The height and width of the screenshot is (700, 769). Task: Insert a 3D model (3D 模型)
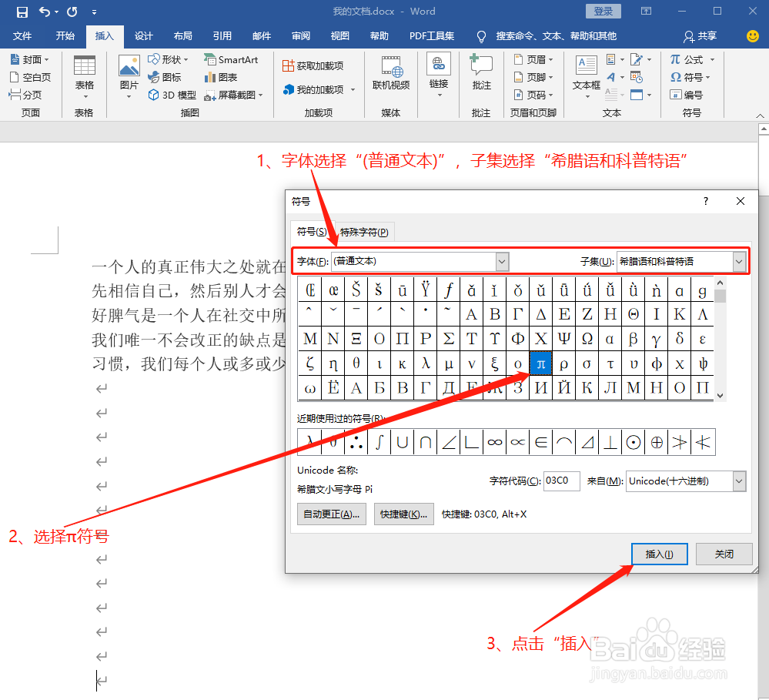pos(172,95)
